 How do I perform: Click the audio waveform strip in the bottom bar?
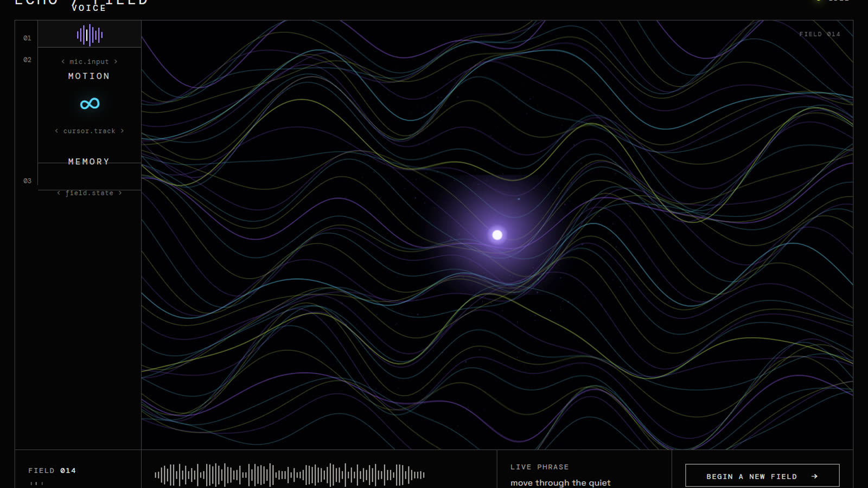click(290, 475)
